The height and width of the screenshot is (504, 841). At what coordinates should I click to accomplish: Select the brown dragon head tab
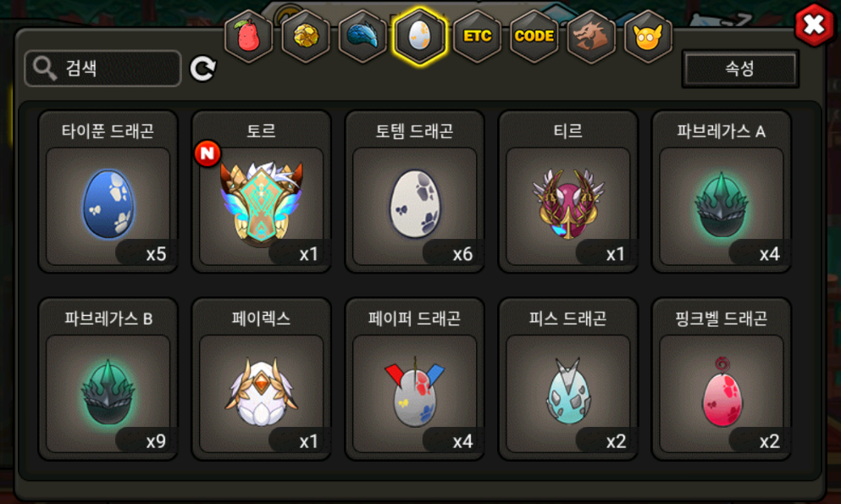(591, 36)
